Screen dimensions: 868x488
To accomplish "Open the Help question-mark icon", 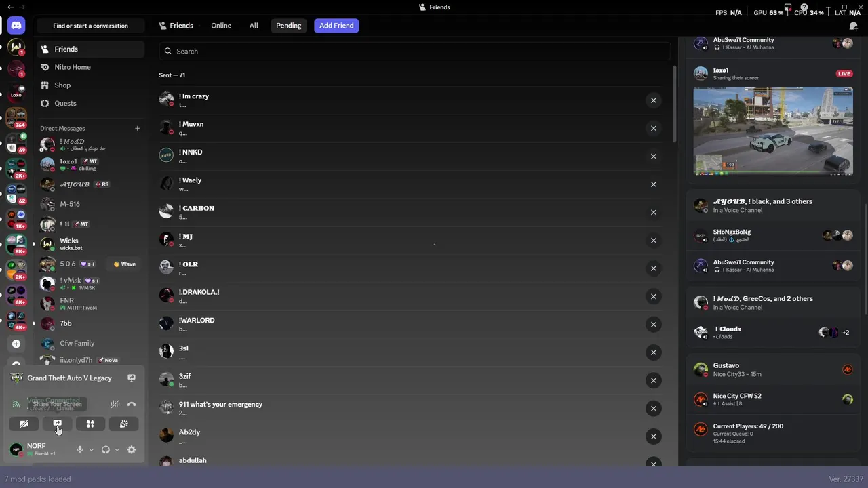I will 804,8.
